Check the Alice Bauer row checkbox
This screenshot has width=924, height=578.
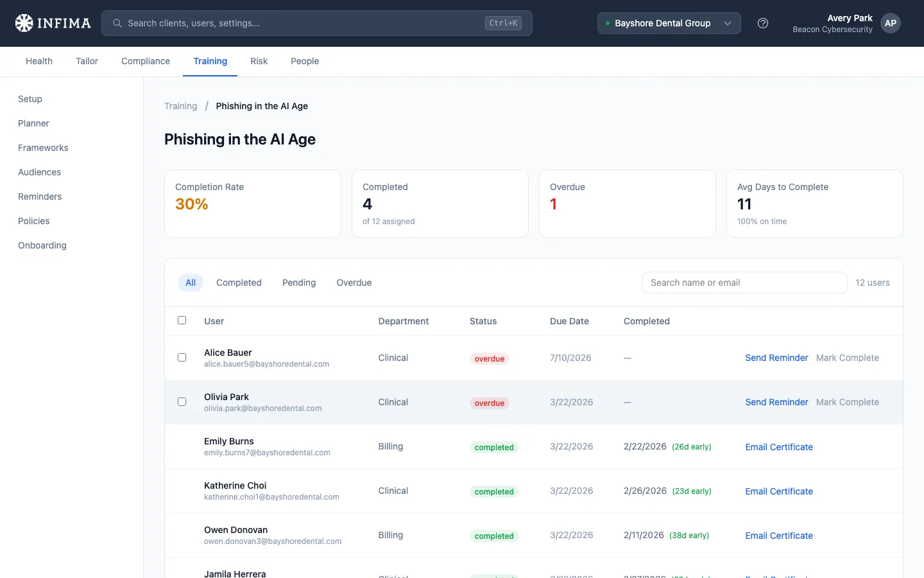[x=182, y=357]
